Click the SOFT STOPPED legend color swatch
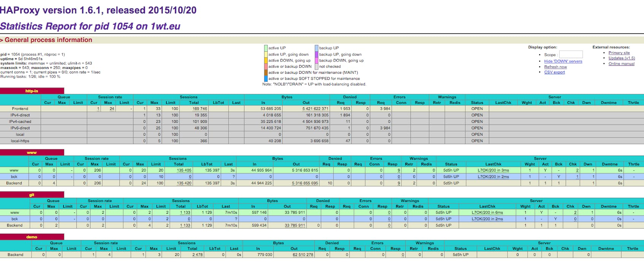The height and width of the screenshot is (262, 644). click(x=266, y=79)
